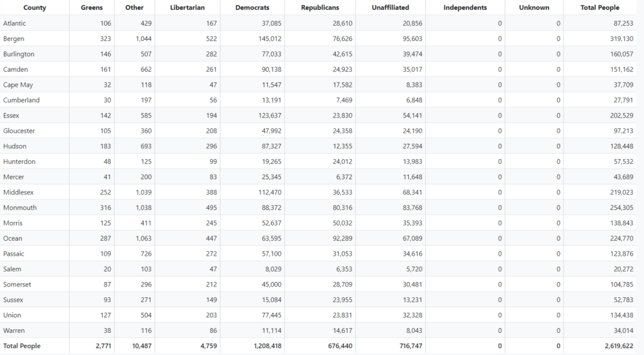Viewport: 644px width, 355px height.
Task: Click Hudson total people value 128,448
Action: point(620,146)
